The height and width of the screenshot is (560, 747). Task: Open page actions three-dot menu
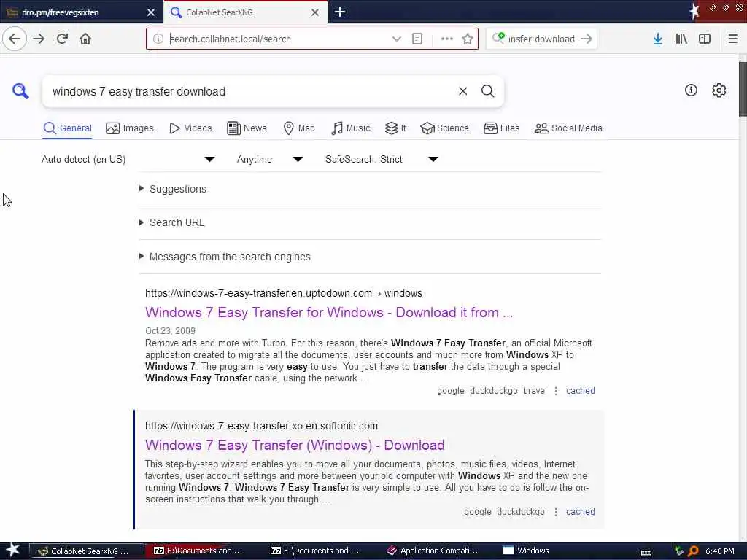tap(446, 39)
